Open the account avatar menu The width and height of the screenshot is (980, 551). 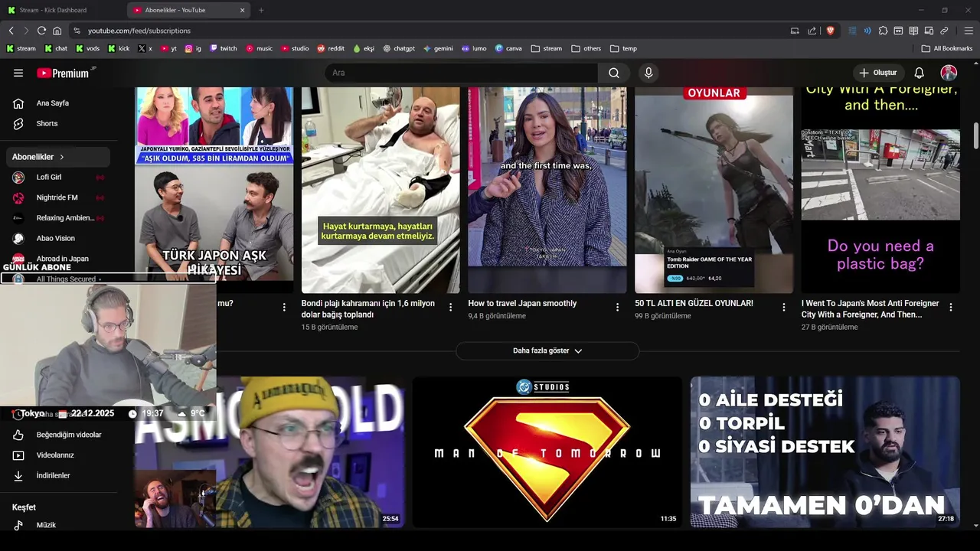pos(949,73)
